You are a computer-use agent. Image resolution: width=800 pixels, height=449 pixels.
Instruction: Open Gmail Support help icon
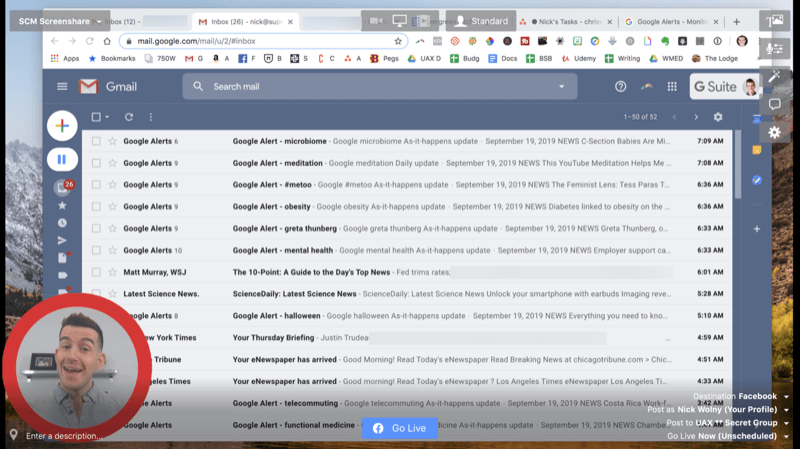(x=620, y=87)
